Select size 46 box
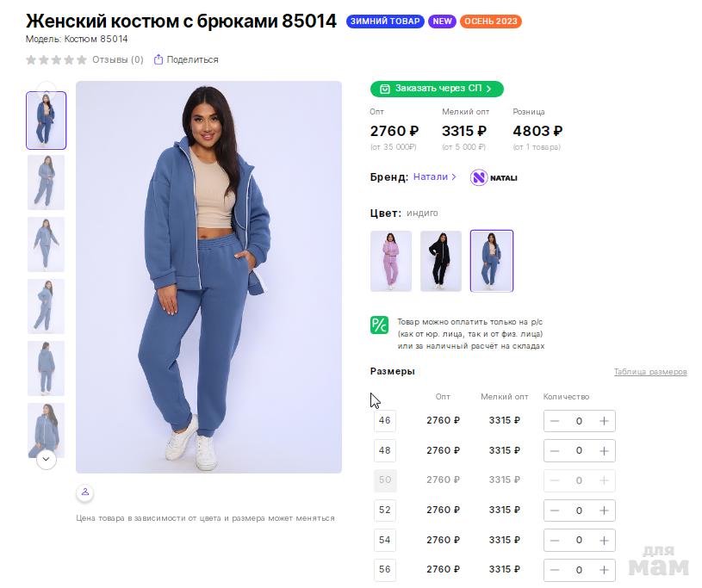The image size is (702, 588). (385, 421)
